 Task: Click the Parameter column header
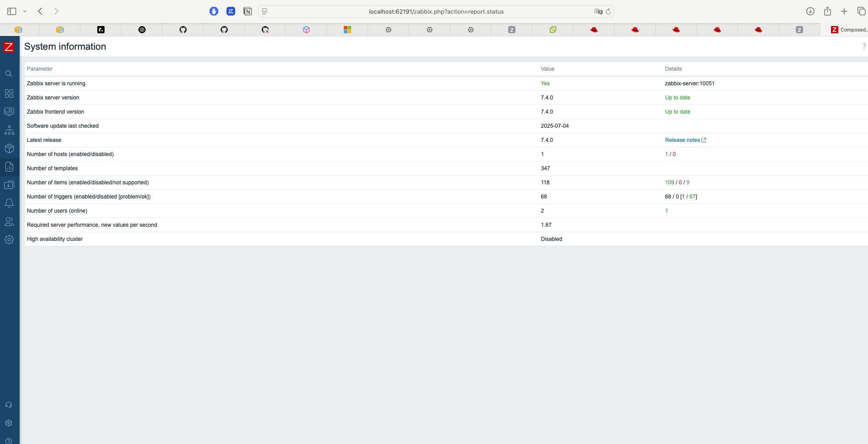(x=40, y=69)
